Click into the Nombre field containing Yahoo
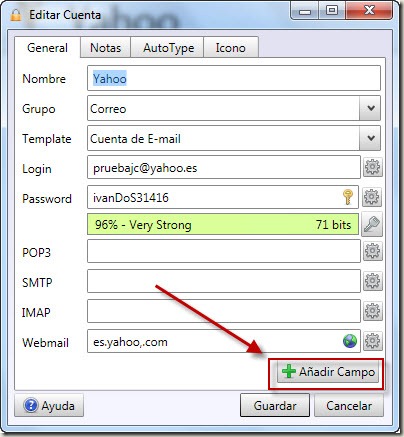 point(234,78)
